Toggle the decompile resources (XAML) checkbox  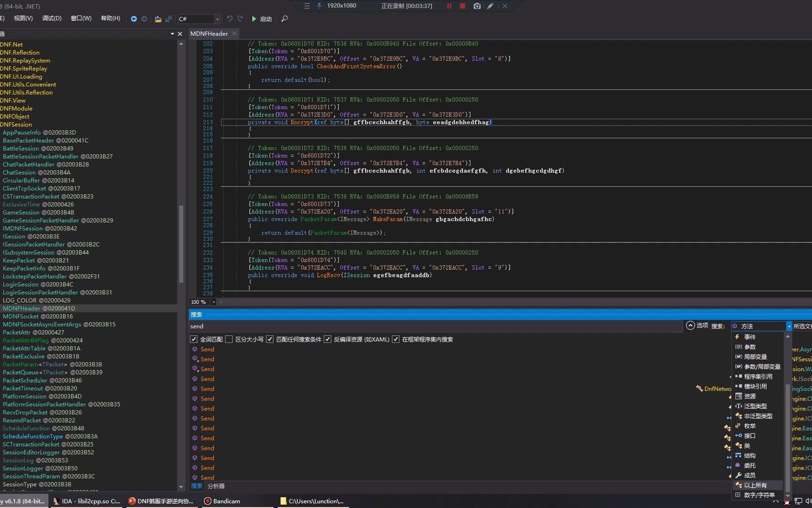point(327,339)
